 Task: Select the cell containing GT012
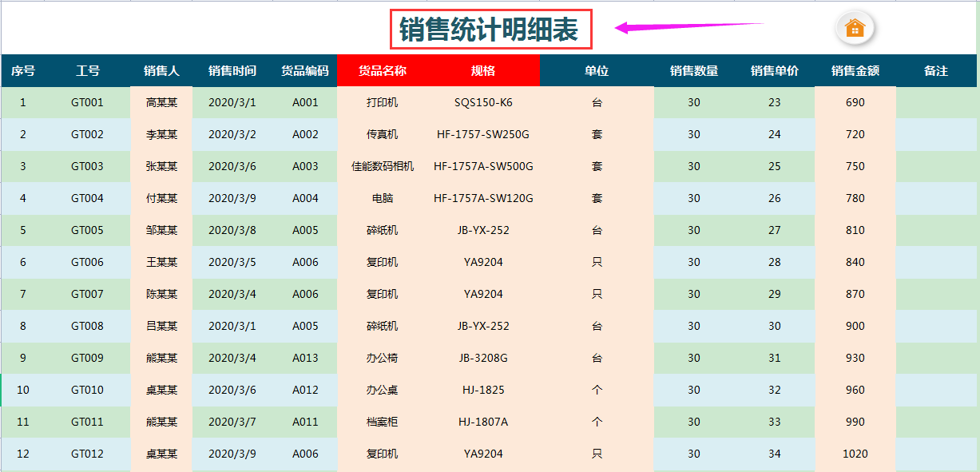pyautogui.click(x=88, y=454)
